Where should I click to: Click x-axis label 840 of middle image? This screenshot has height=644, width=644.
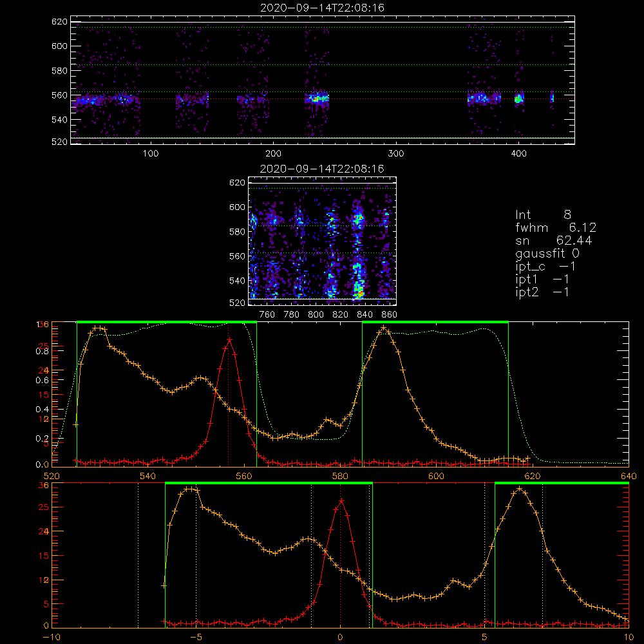pyautogui.click(x=365, y=315)
